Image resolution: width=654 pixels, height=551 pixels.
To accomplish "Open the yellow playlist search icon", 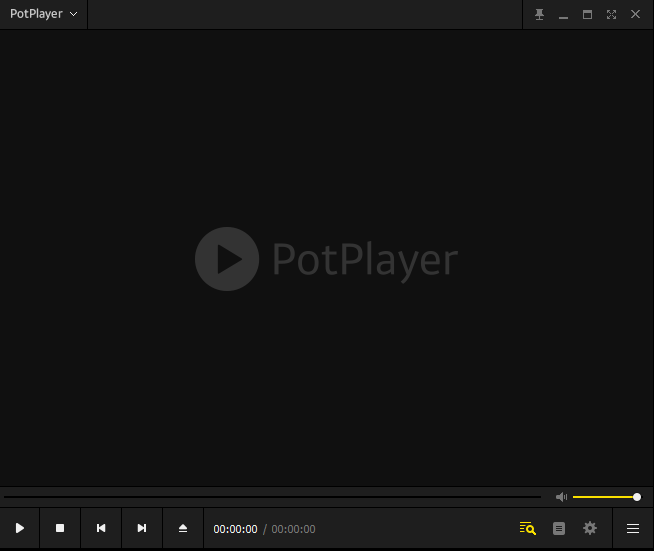I will [x=528, y=528].
